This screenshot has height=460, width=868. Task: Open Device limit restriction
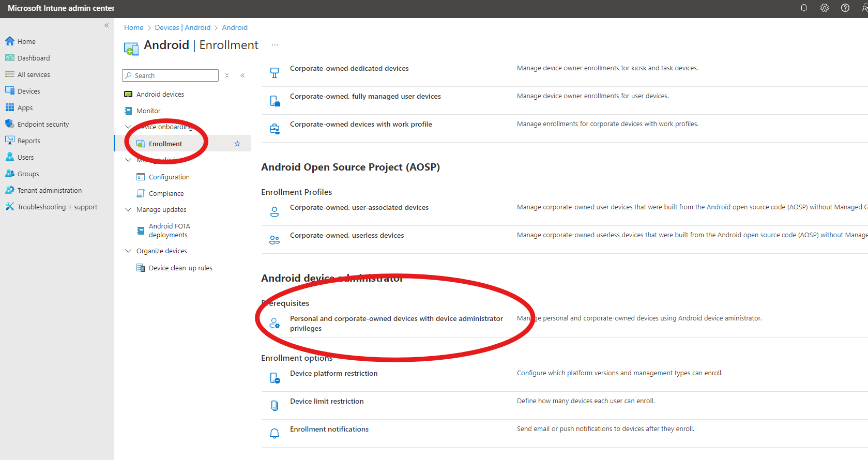point(327,401)
